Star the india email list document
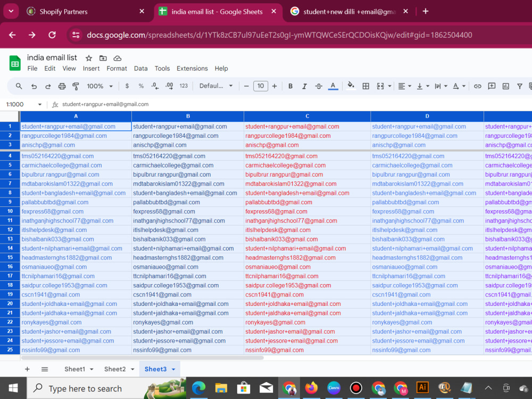 click(x=89, y=59)
